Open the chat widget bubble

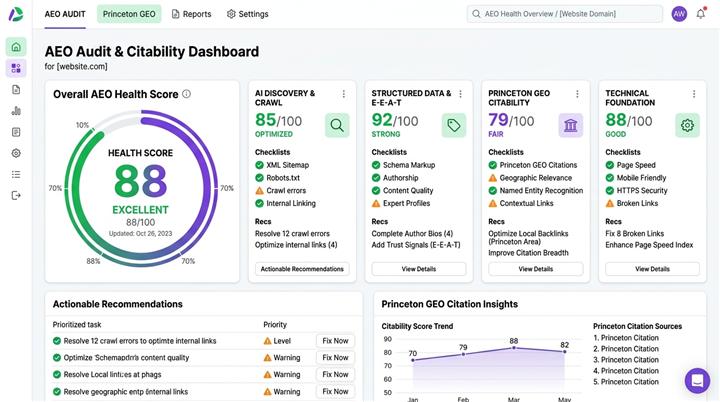[x=698, y=381]
